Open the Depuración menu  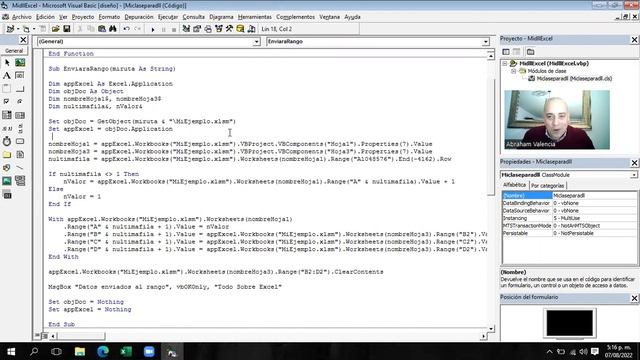pyautogui.click(x=139, y=17)
